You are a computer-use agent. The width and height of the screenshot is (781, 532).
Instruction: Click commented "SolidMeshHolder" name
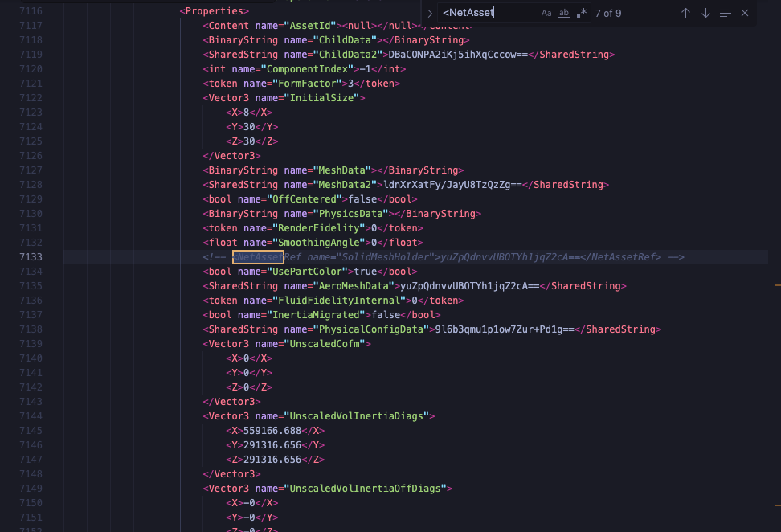click(x=386, y=257)
